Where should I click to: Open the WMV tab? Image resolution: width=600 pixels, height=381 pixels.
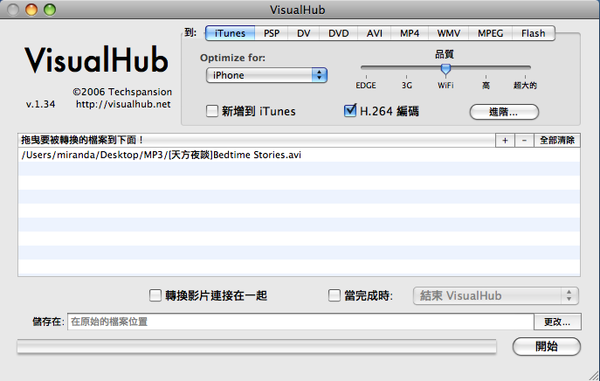(448, 33)
